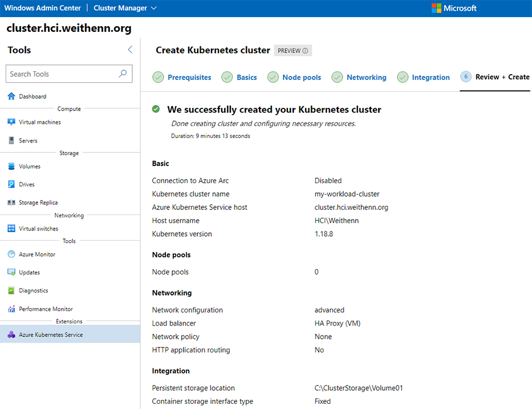Click the HA Proxy (VM) value
The height and width of the screenshot is (409, 532).
(337, 323)
